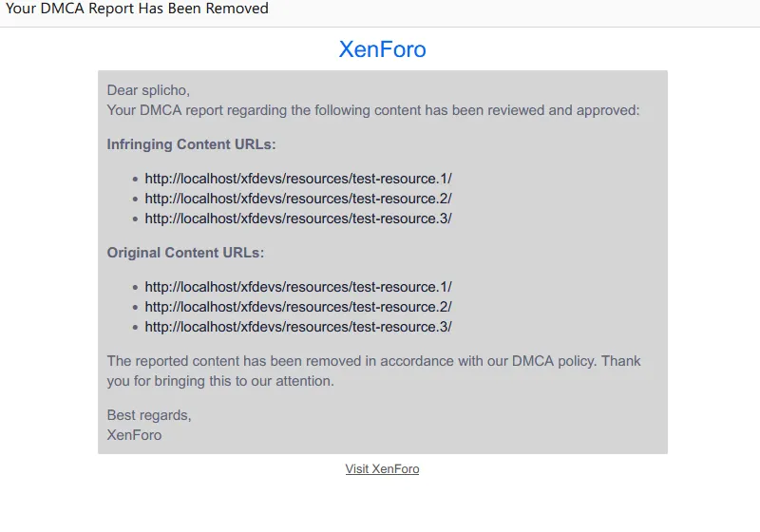Open test-resource.3 link under Infringing Content URLs
Screen dimensions: 760x532
coord(297,218)
